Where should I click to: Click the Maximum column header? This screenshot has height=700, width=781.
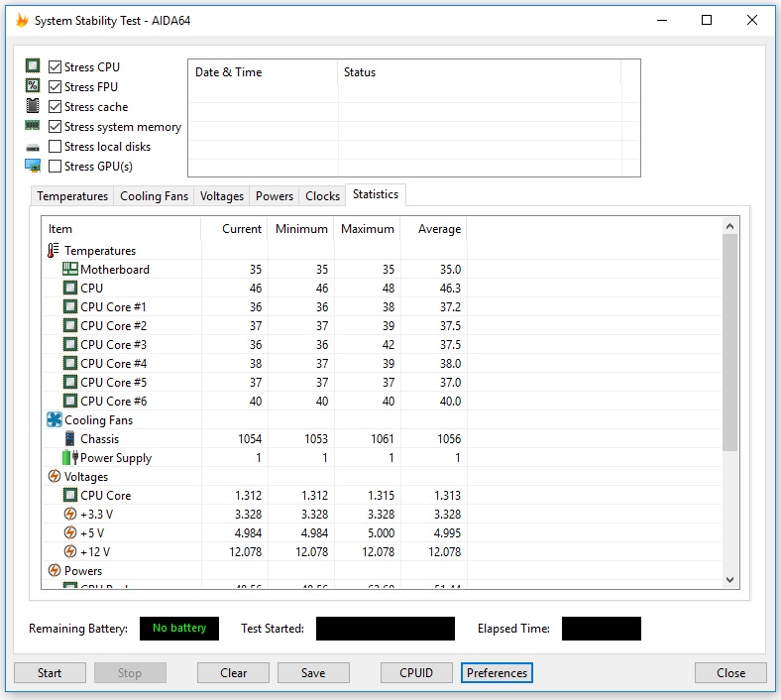point(367,229)
